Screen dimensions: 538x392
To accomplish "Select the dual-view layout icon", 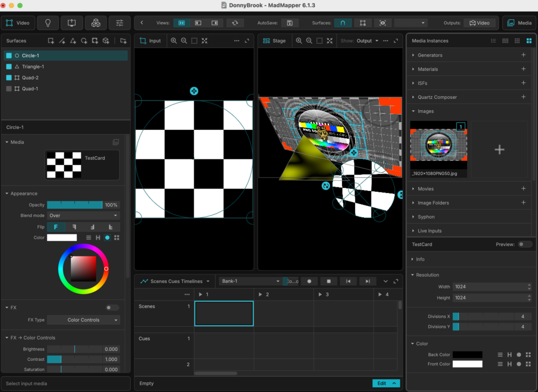I will click(181, 23).
